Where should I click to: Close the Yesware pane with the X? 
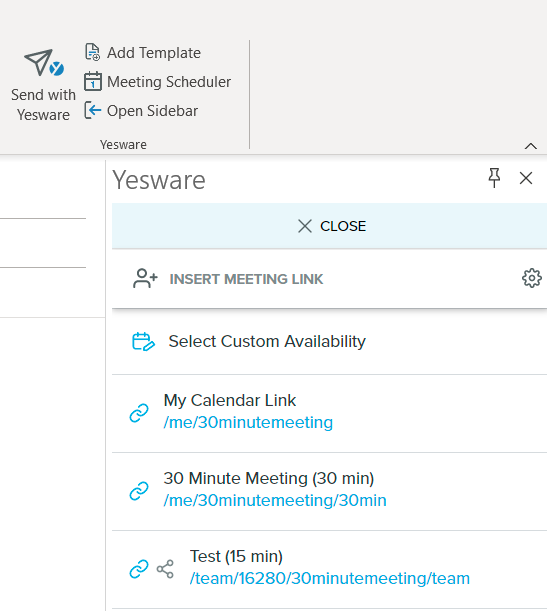tap(526, 178)
